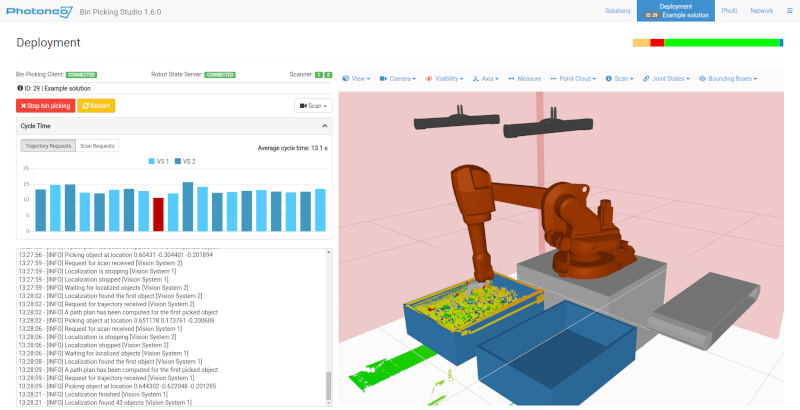Open the Camera dropdown menu

point(398,79)
